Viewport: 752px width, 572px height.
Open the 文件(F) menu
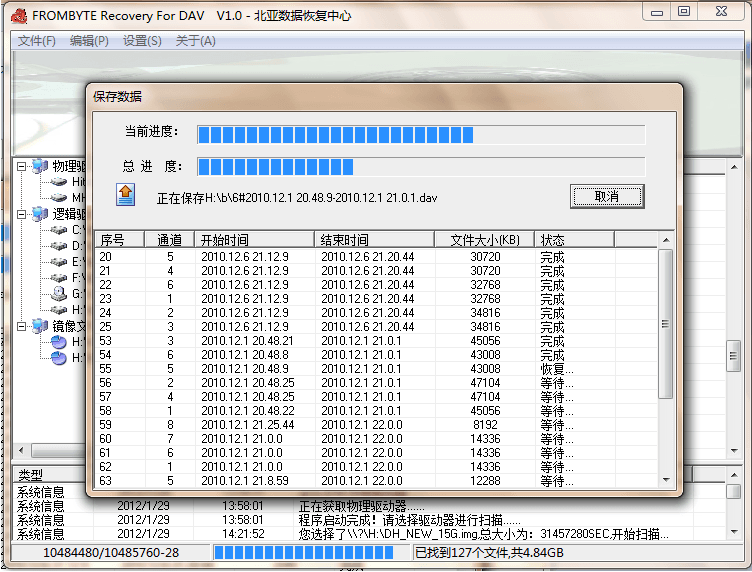(37, 41)
